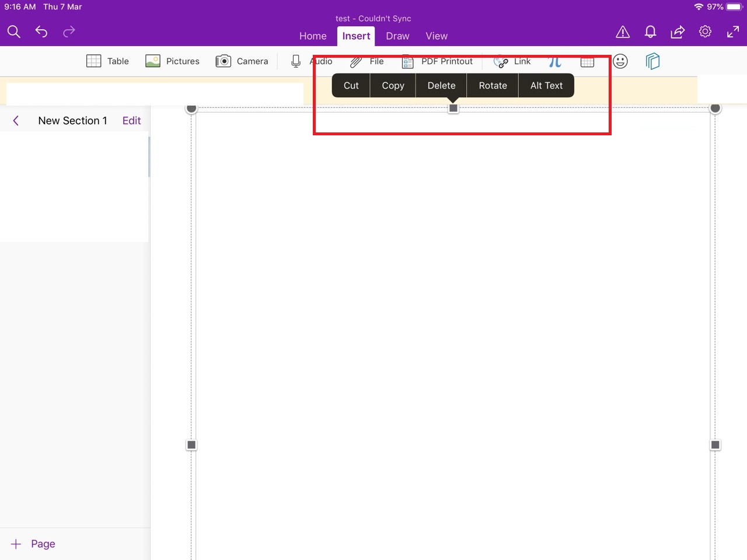
Task: Select the top-center resize handle of the image
Action: pos(453,108)
